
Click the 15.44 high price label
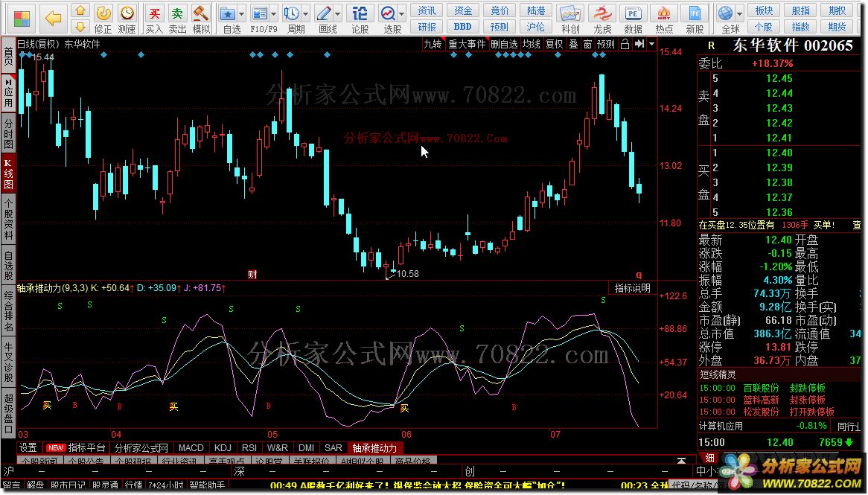point(43,57)
